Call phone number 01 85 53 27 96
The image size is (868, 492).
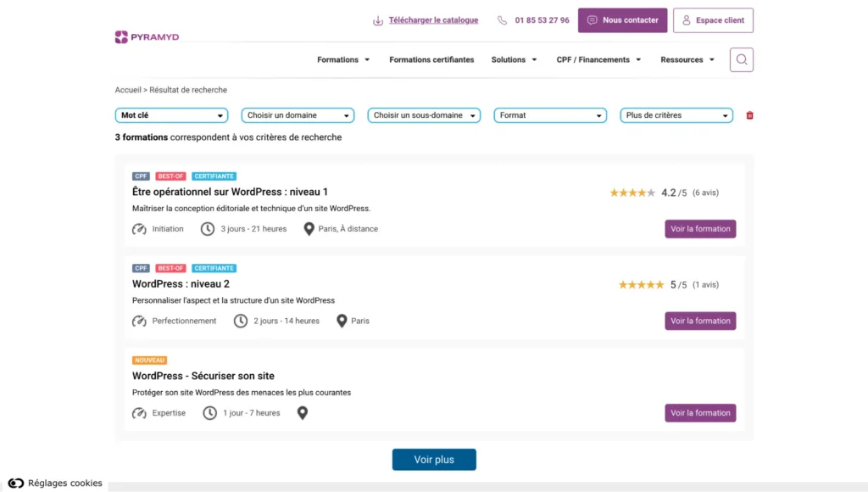(542, 20)
